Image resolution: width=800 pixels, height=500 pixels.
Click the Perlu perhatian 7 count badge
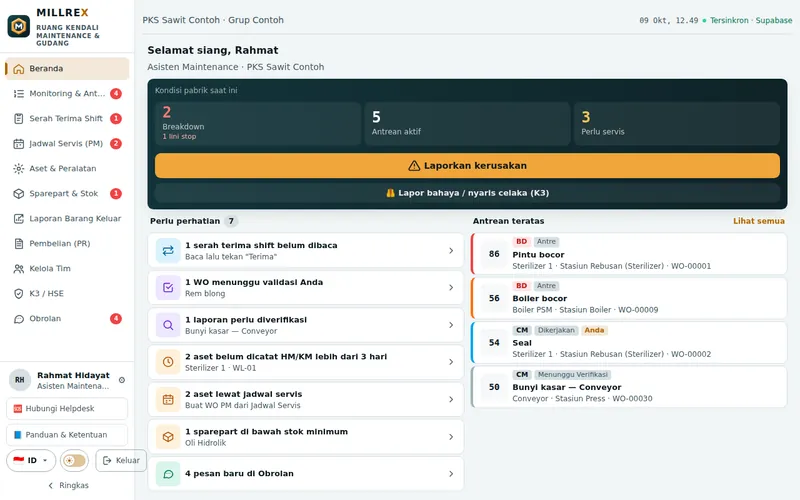(x=231, y=221)
